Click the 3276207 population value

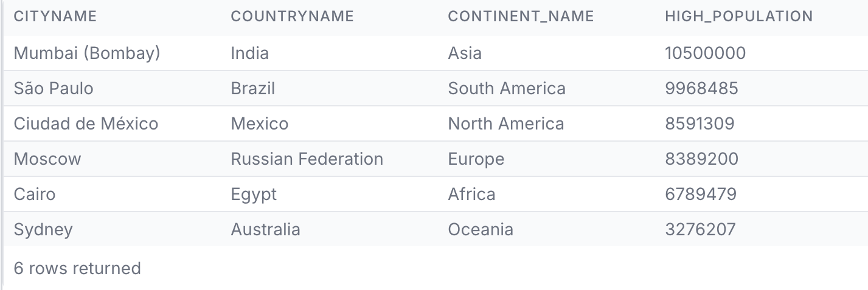point(700,230)
